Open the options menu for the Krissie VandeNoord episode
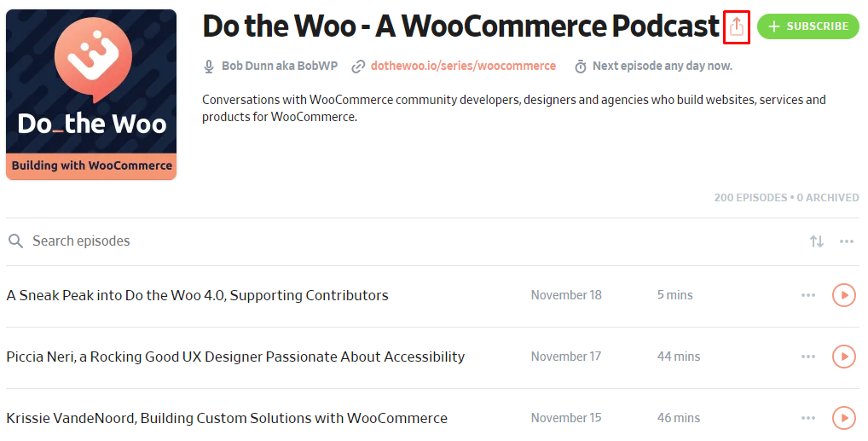Image resolution: width=868 pixels, height=441 pixels. tap(808, 418)
